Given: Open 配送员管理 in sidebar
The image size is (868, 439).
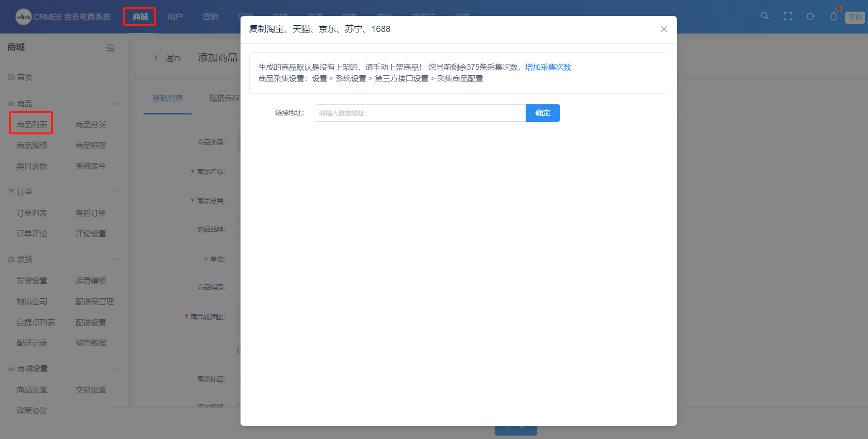Looking at the screenshot, I should (x=95, y=302).
